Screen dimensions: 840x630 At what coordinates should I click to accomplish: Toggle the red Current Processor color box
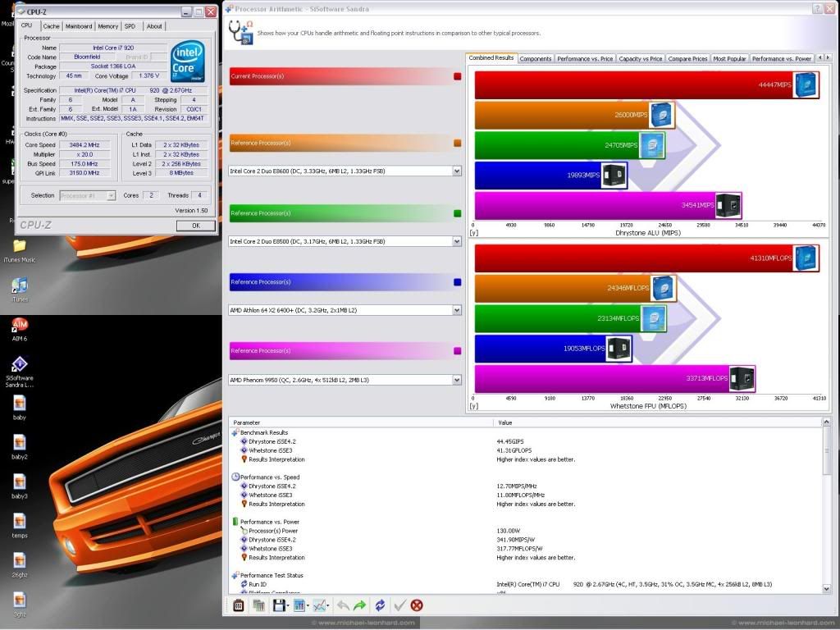point(457,76)
